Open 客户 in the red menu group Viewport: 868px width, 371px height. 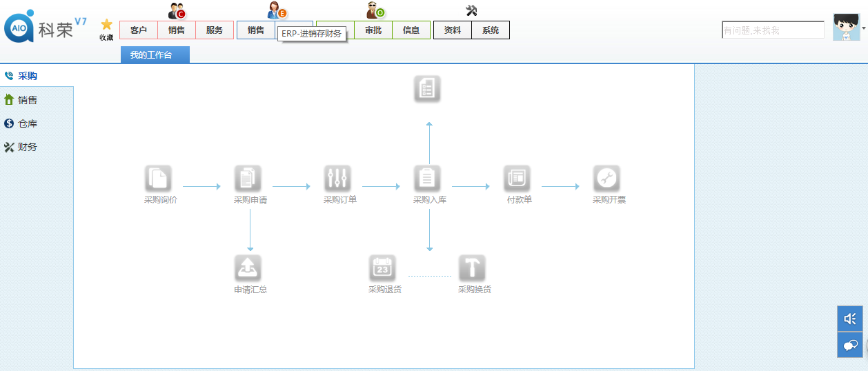pyautogui.click(x=139, y=30)
